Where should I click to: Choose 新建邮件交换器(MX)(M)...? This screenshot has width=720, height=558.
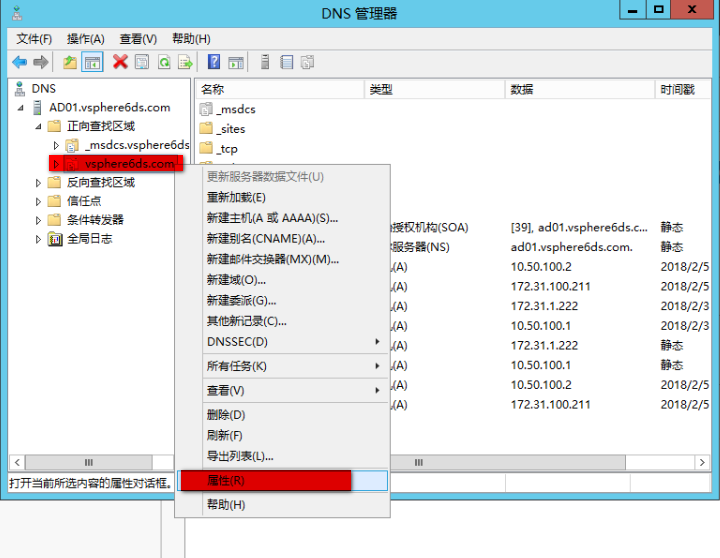(282, 259)
